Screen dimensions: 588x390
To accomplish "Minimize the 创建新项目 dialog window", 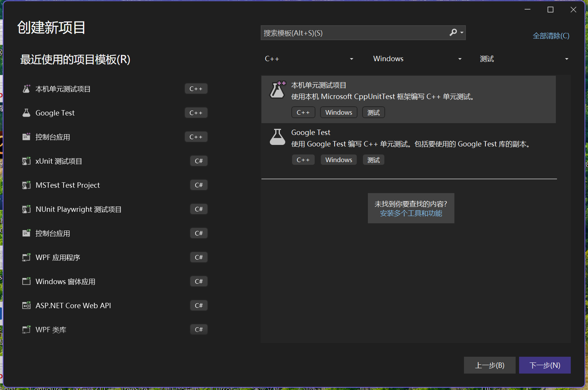I will point(528,10).
